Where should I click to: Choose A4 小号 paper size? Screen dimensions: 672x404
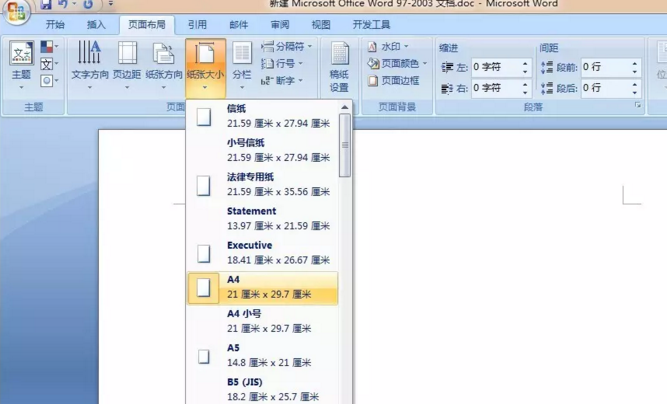[262, 321]
